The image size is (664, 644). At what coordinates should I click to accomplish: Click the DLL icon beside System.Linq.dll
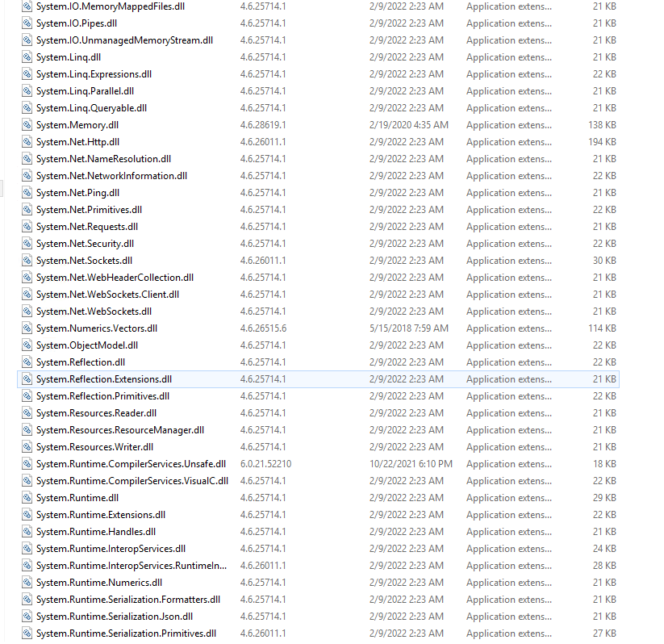pyautogui.click(x=27, y=56)
